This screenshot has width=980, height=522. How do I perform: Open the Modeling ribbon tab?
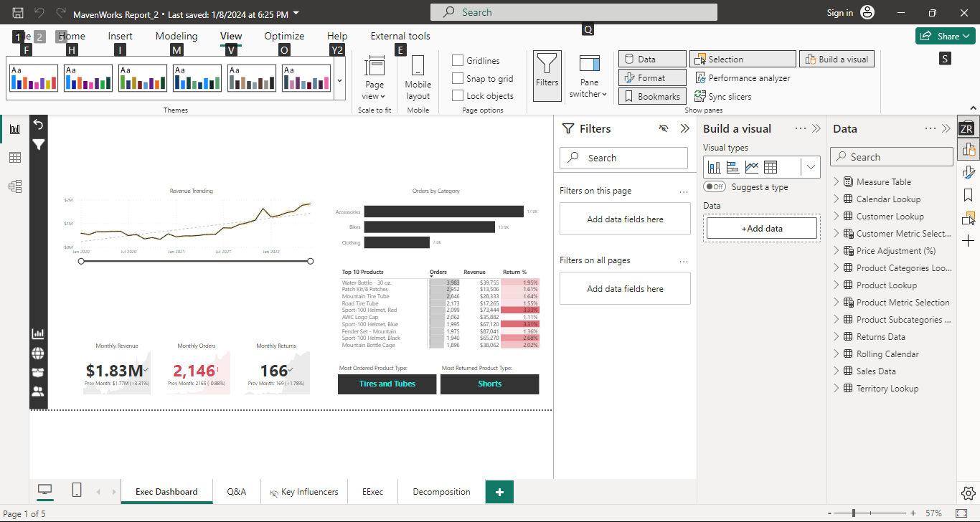coord(176,36)
